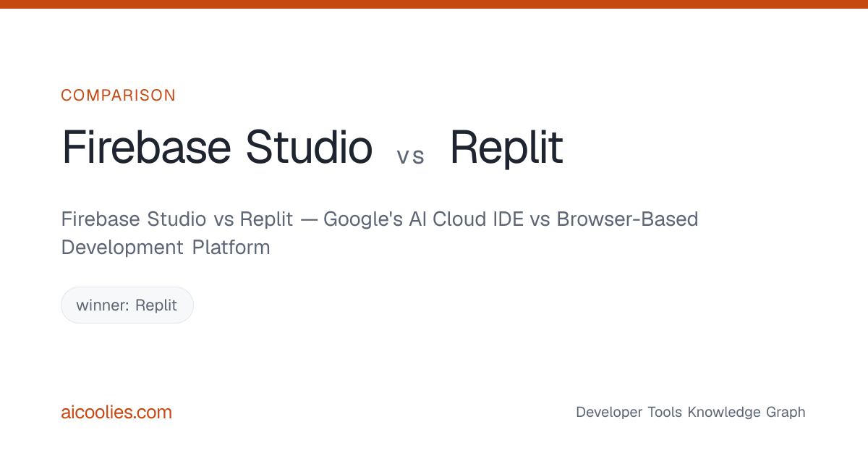Viewport: 868px width, 456px height.
Task: Click the subtitle starting with 'Firebase Studio vs Replit — Google's'
Action: tap(380, 233)
